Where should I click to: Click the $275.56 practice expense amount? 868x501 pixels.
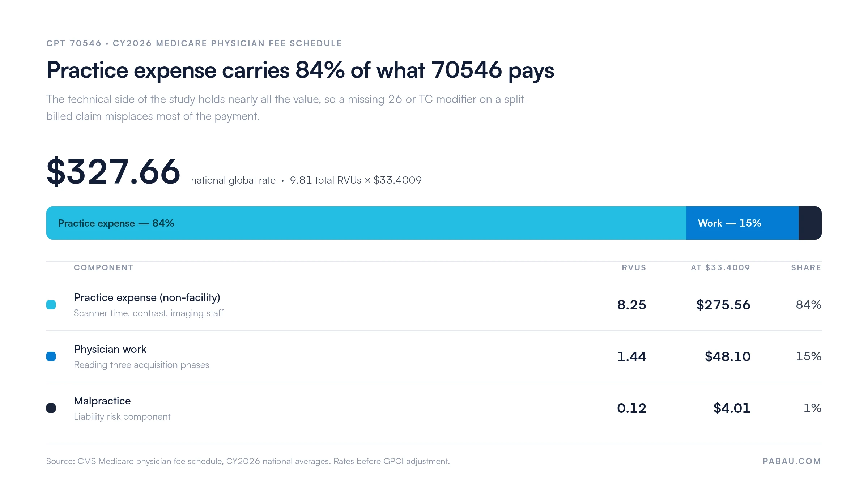[723, 305]
